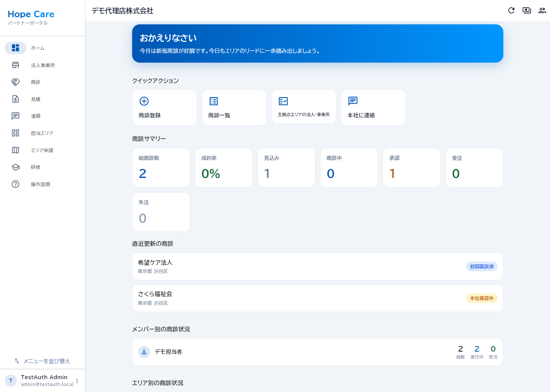Select 主拠点エリアの法人・事業所 card

click(x=304, y=107)
